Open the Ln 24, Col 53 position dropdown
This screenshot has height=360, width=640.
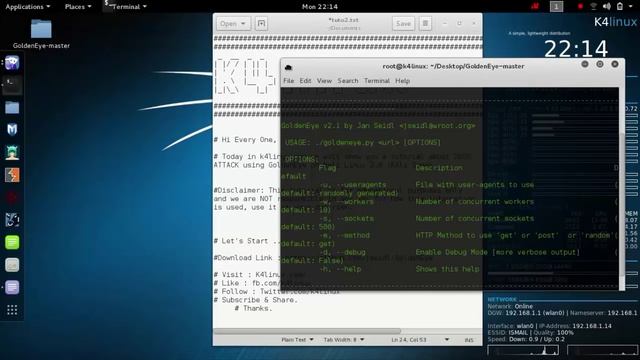tap(420, 340)
